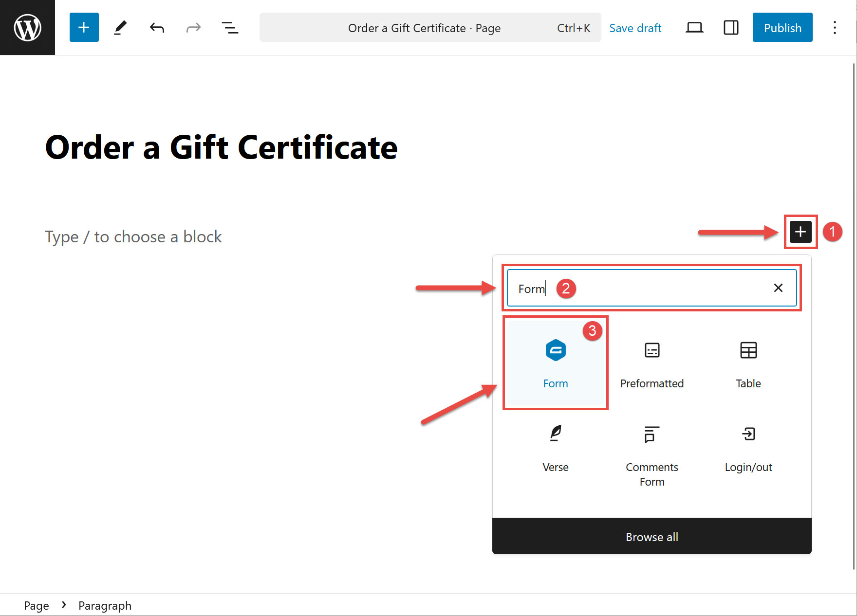857x616 pixels.
Task: Insert the Table block
Action: point(748,363)
